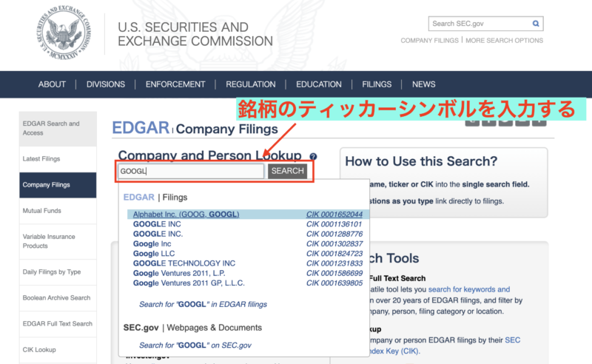Image resolution: width=592 pixels, height=364 pixels.
Task: Open the NEWS navigation menu
Action: [x=423, y=84]
